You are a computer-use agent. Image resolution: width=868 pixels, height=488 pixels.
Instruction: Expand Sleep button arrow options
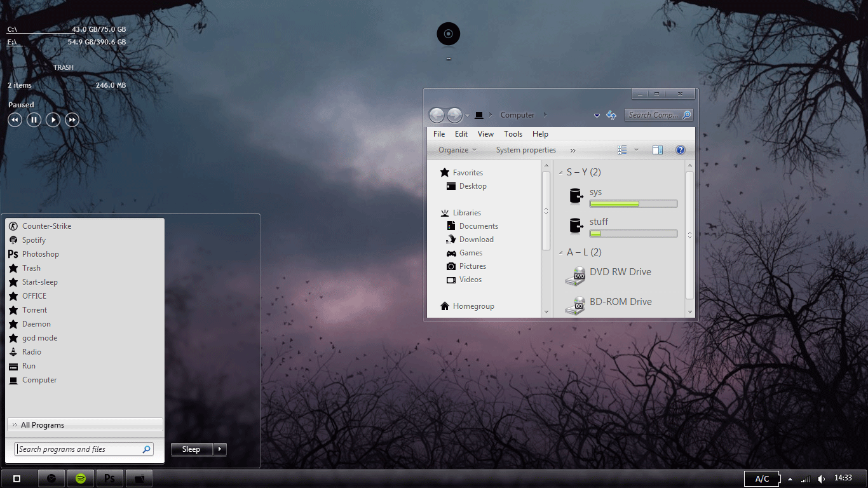220,449
